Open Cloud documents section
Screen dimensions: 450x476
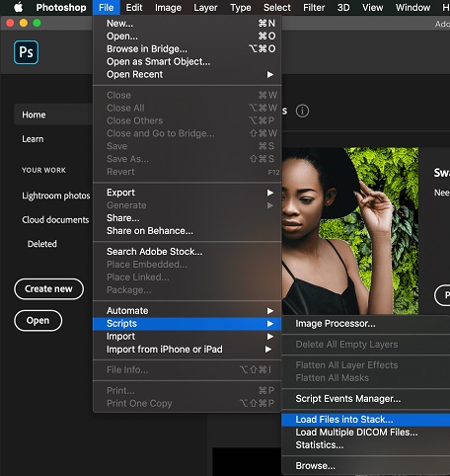click(x=55, y=220)
